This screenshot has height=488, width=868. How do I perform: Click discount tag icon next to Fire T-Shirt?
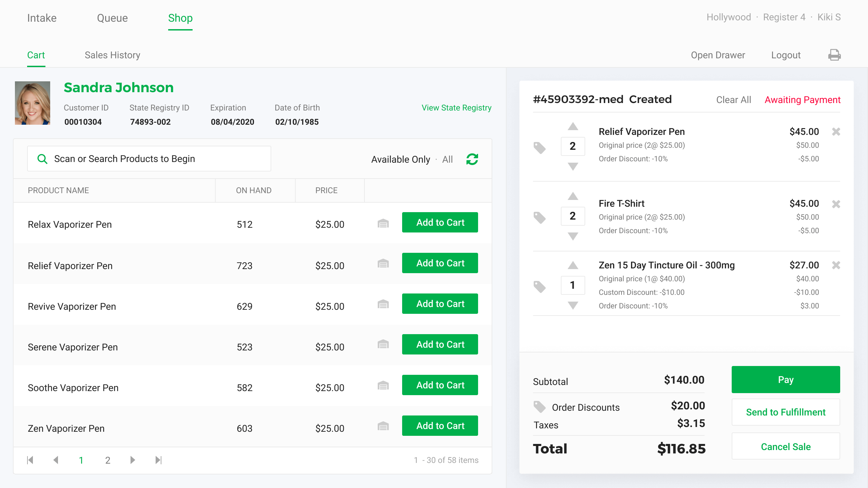coord(539,217)
